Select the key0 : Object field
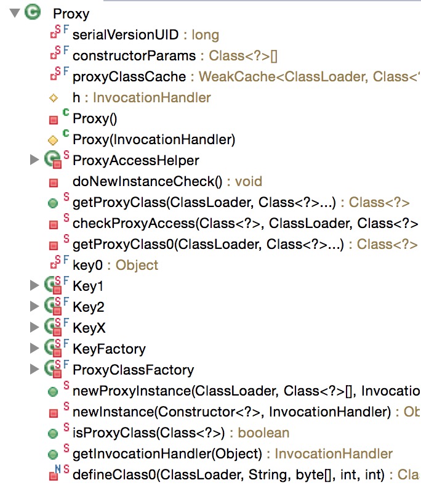 (x=115, y=266)
